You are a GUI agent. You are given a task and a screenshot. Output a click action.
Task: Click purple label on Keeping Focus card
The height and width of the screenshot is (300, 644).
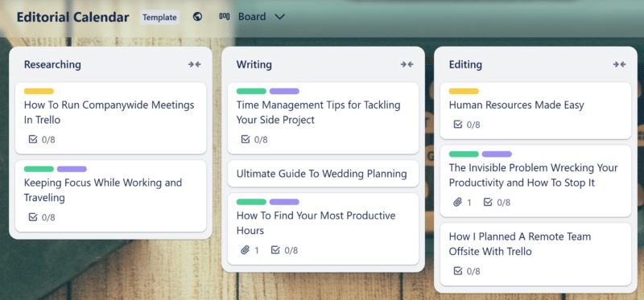point(72,169)
